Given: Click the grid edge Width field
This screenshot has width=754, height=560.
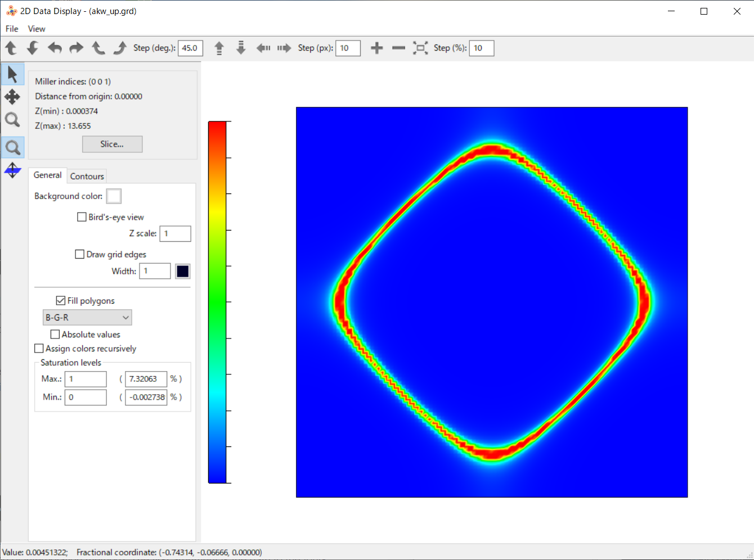Looking at the screenshot, I should click(155, 272).
